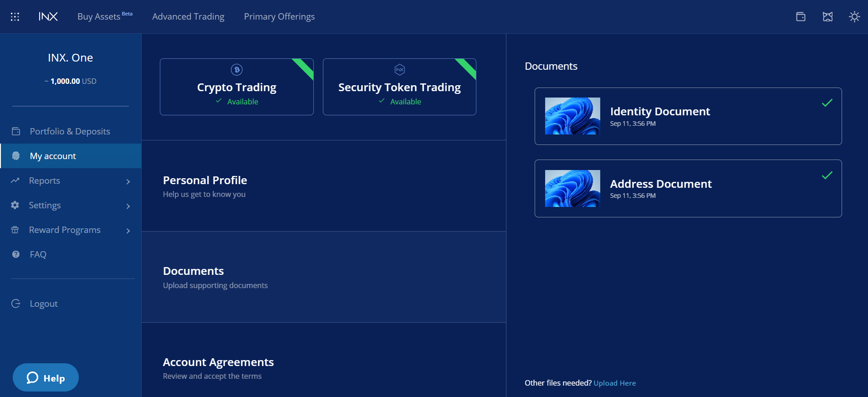Click the Identity Document title text
The image size is (868, 397).
(660, 111)
